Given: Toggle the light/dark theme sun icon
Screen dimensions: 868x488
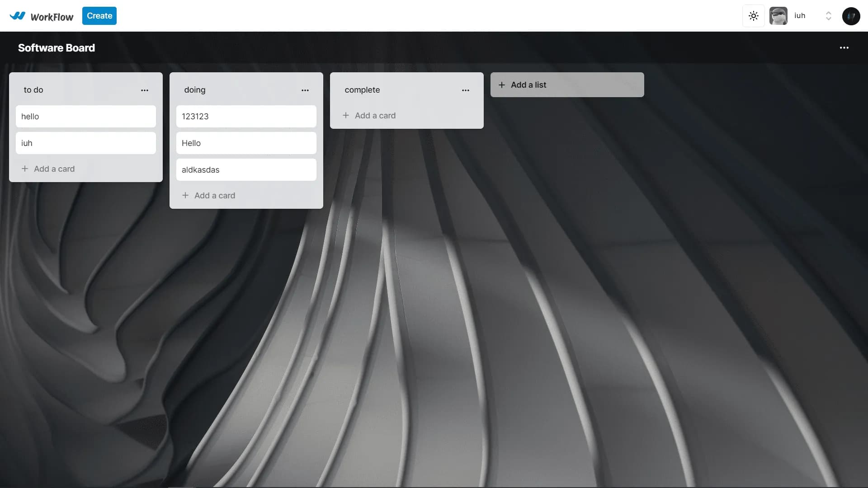Looking at the screenshot, I should [753, 16].
